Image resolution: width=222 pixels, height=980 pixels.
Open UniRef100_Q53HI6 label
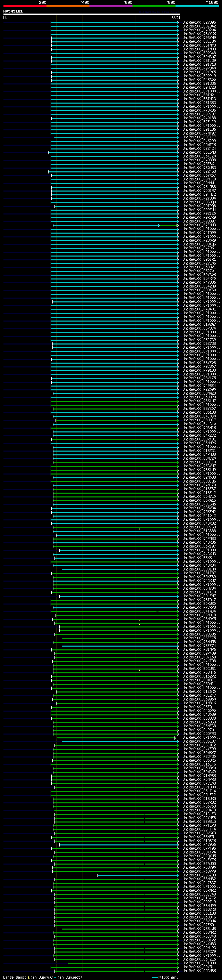(x=199, y=428)
